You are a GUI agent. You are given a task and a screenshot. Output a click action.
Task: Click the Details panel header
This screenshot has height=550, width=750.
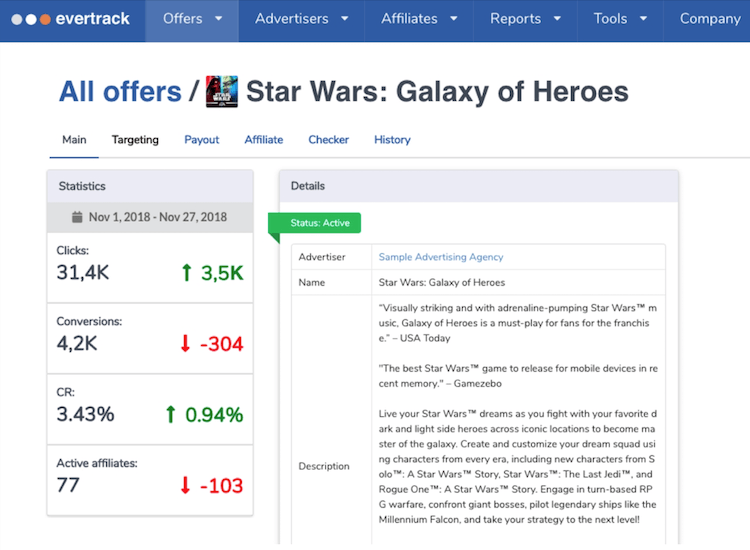478,186
